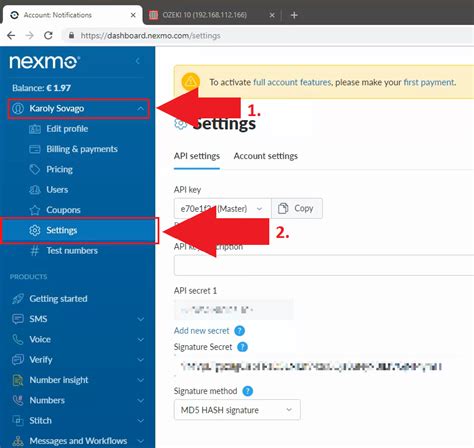The height and width of the screenshot is (448, 474).
Task: Click the Number insight icon
Action: point(18,380)
